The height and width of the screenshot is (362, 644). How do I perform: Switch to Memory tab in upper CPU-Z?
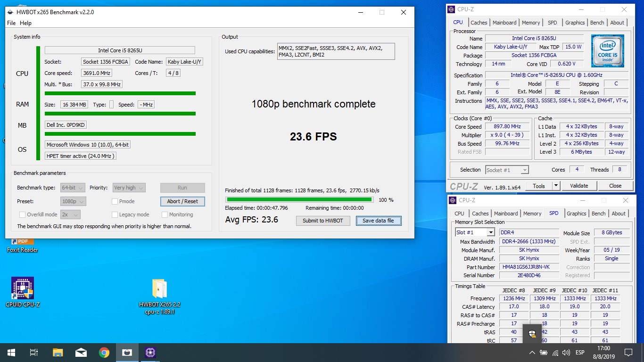[x=531, y=23]
